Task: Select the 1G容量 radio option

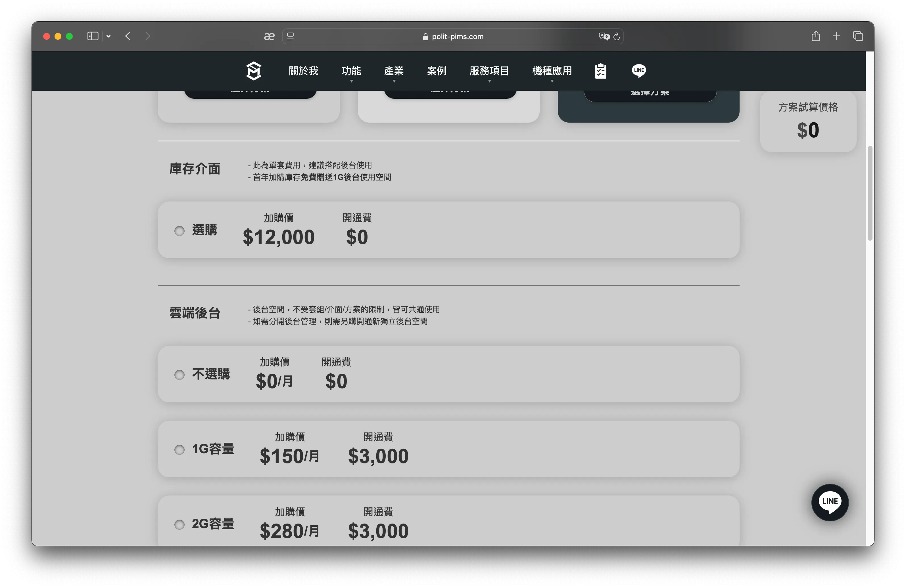Action: click(x=179, y=450)
